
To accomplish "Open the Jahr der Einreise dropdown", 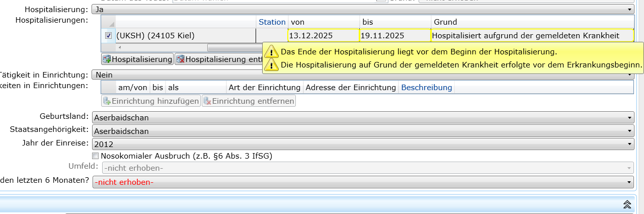I will (x=362, y=144).
